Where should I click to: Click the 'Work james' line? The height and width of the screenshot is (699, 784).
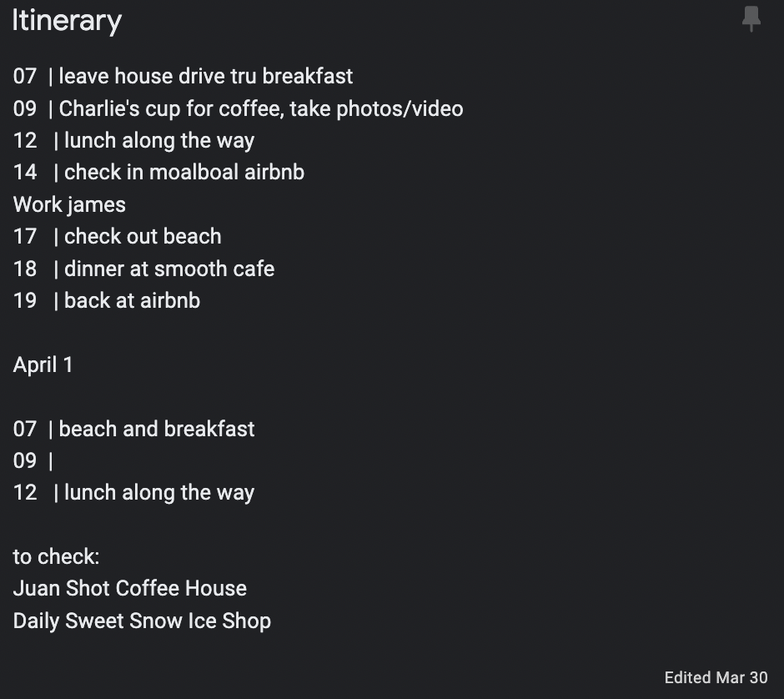click(69, 204)
